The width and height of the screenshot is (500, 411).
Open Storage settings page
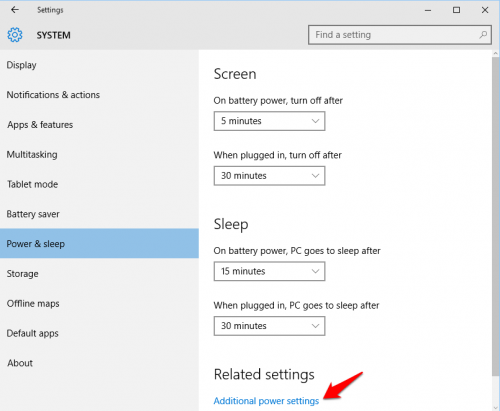tap(99, 274)
